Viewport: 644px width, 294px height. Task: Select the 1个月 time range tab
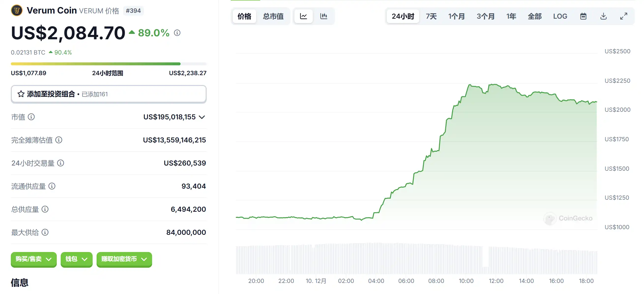(x=456, y=16)
